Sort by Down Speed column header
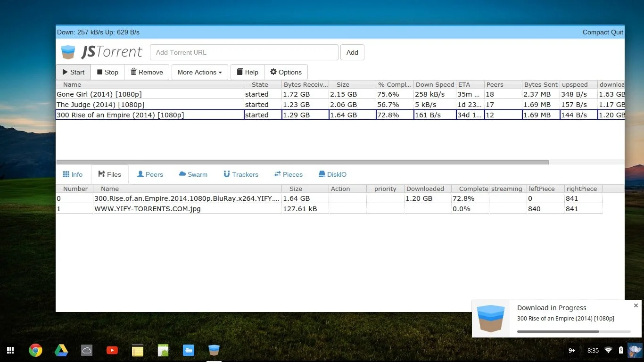The width and height of the screenshot is (644, 362). point(435,84)
